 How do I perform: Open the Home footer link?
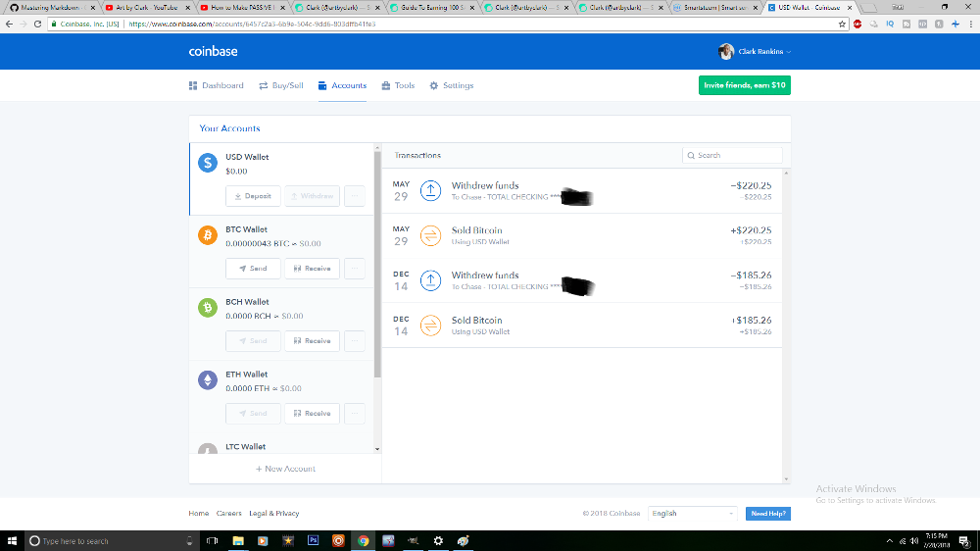click(199, 514)
